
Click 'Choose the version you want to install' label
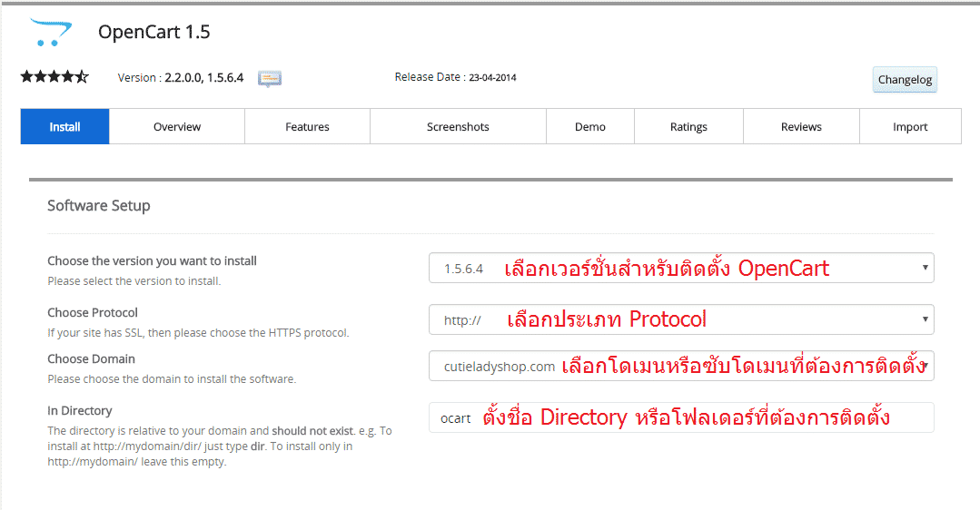[152, 261]
